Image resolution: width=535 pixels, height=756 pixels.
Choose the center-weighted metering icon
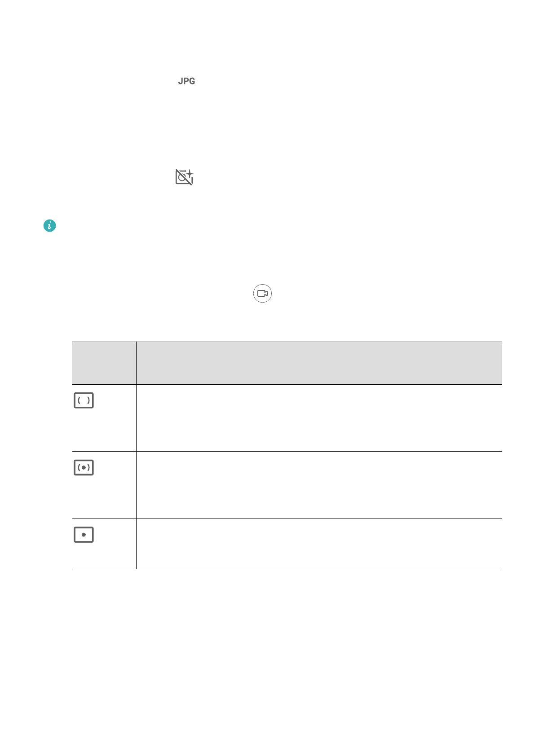(84, 468)
